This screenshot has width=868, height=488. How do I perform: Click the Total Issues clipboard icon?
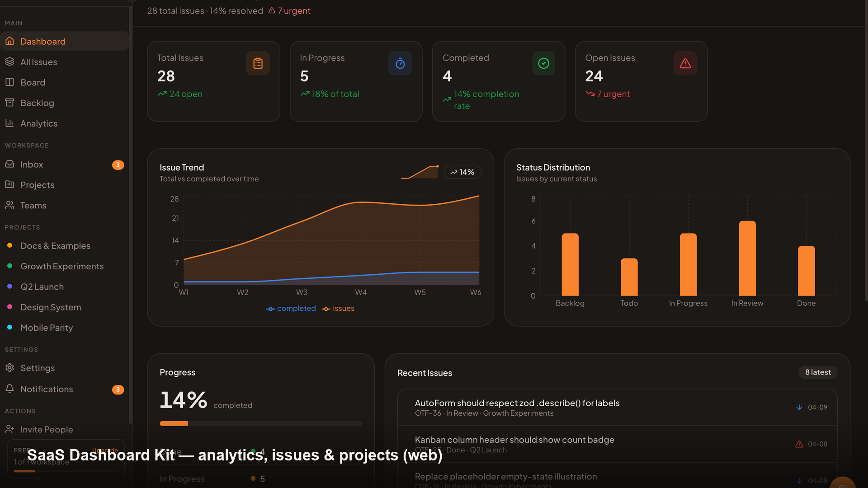pos(258,63)
